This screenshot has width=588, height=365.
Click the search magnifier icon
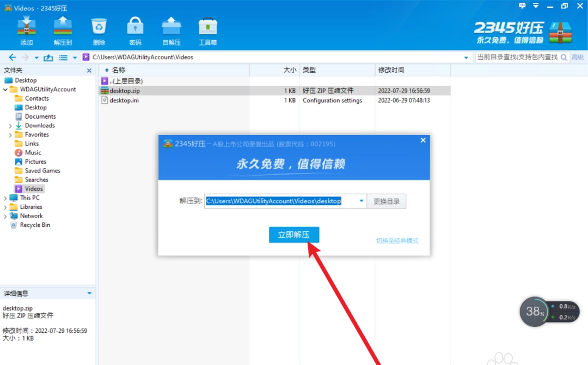563,57
